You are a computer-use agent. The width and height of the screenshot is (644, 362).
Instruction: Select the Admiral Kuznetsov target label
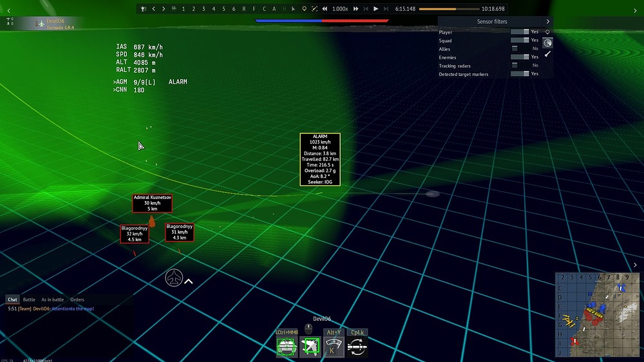pyautogui.click(x=152, y=204)
